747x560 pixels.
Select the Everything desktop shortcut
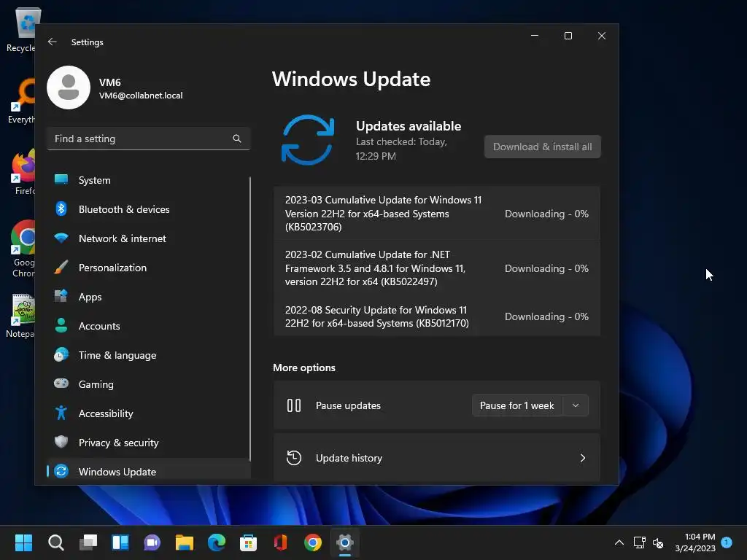[22, 101]
